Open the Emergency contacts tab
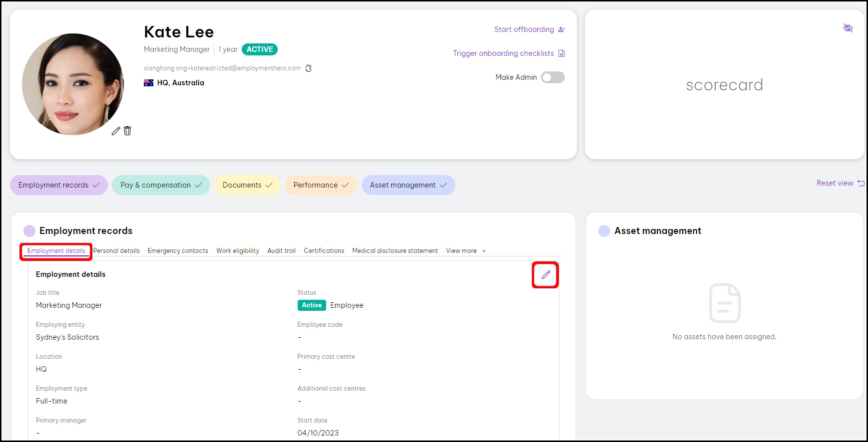Image resolution: width=868 pixels, height=442 pixels. (x=178, y=251)
